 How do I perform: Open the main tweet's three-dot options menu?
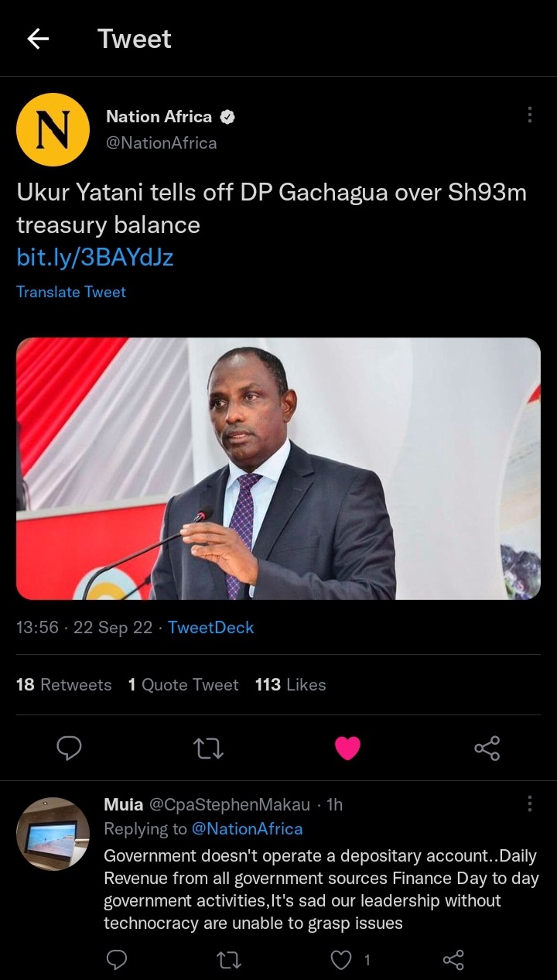point(529,115)
